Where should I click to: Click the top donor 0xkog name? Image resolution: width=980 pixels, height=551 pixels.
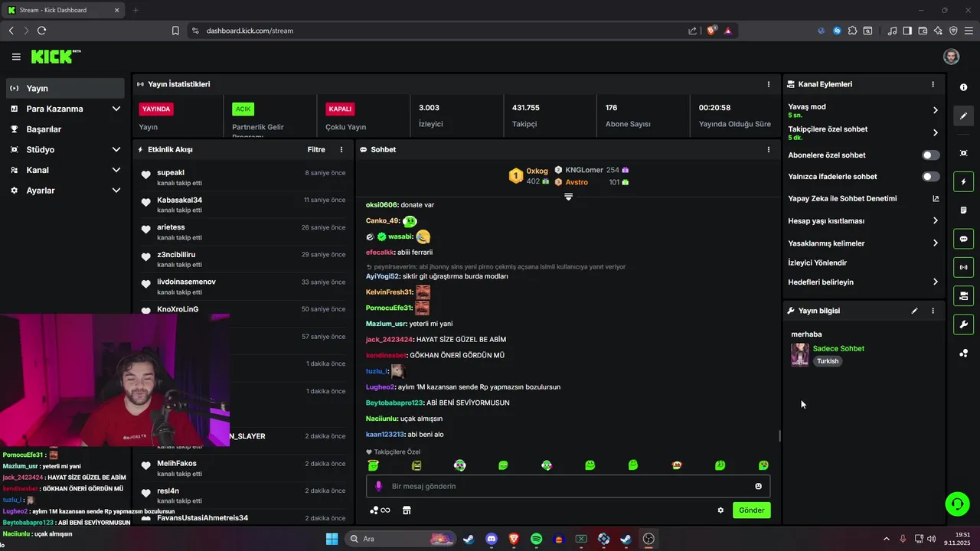[537, 171]
